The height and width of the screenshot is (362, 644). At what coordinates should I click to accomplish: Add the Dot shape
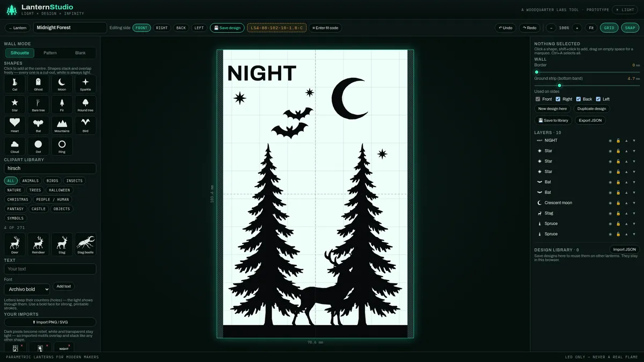click(x=38, y=146)
